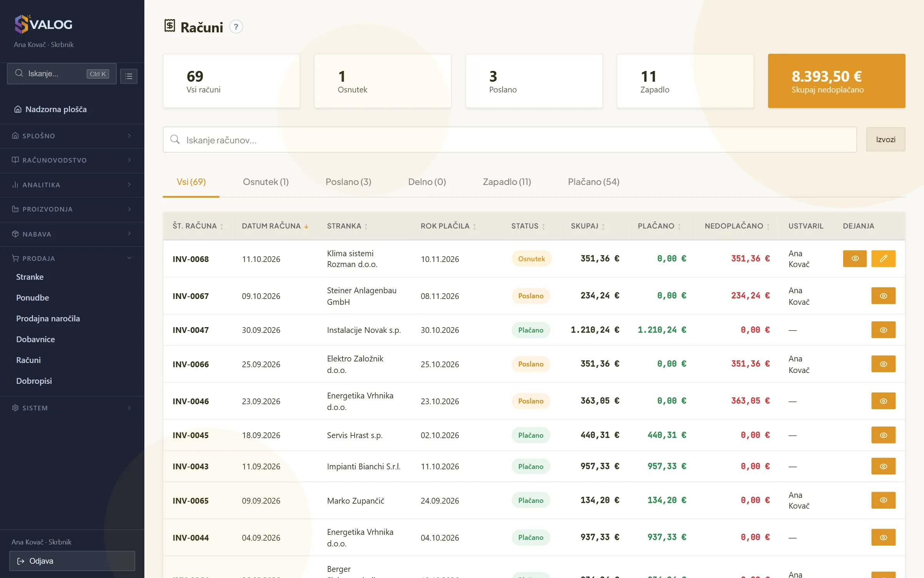The image size is (924, 578).
Task: Open Prodajna naročila in the sidebar
Action: click(x=48, y=319)
